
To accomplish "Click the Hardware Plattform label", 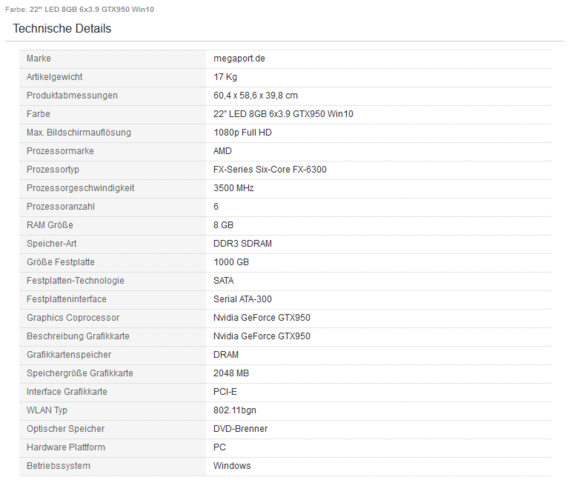I will (66, 448).
